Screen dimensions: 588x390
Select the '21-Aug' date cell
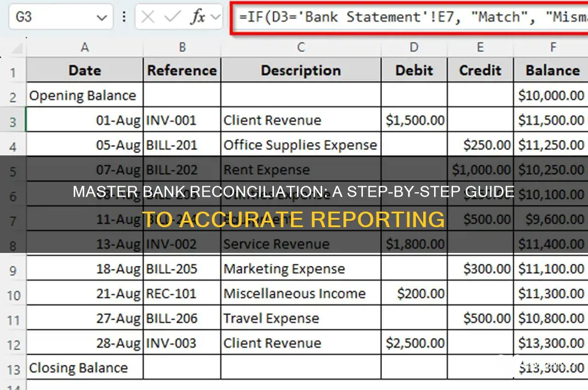85,293
